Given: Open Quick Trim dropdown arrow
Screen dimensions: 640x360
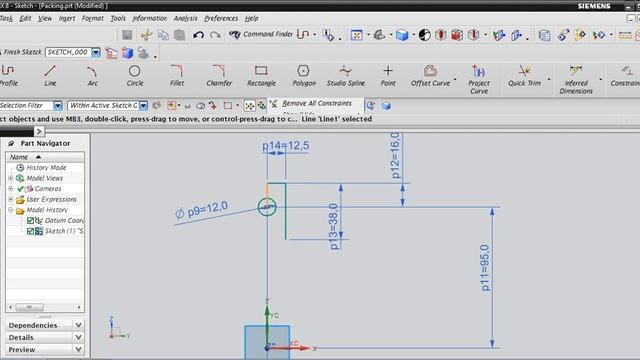Looking at the screenshot, I should tap(549, 79).
